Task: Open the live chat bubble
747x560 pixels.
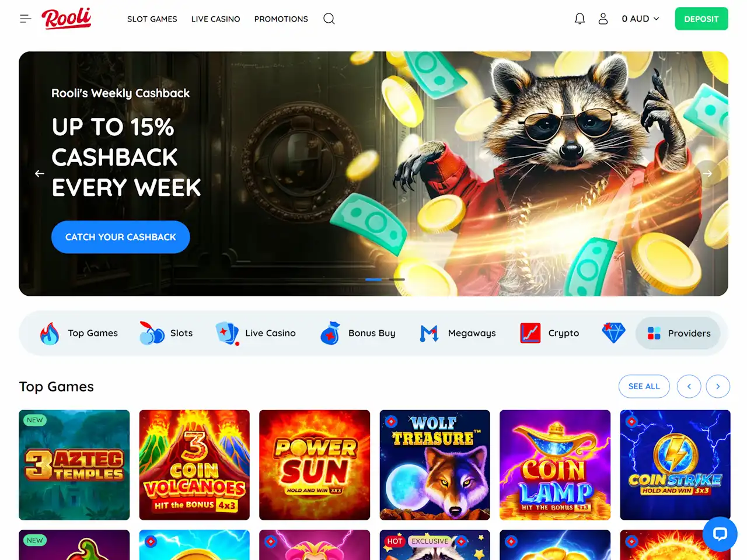Action: tap(720, 534)
